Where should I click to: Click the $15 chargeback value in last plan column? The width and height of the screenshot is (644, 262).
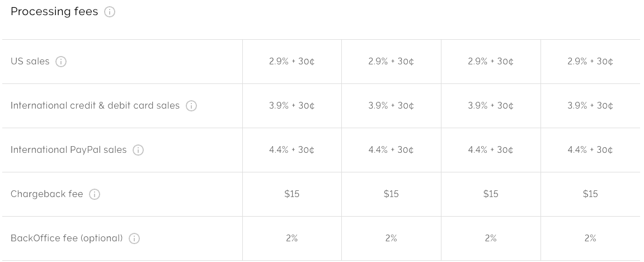[x=590, y=194]
